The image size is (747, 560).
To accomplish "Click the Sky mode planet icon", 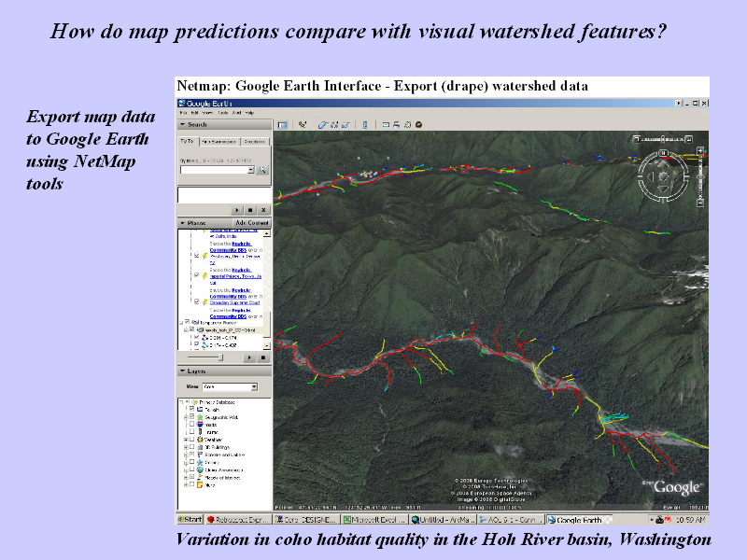I will pos(418,125).
